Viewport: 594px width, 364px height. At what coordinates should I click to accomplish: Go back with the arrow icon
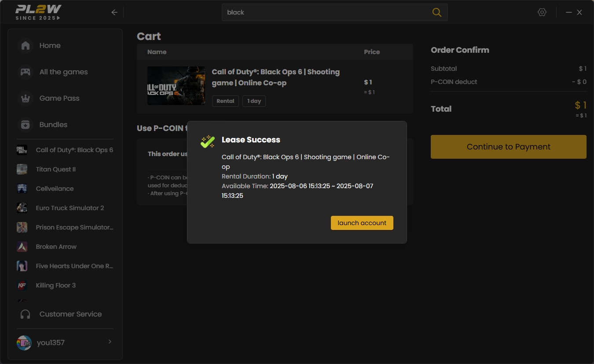114,12
